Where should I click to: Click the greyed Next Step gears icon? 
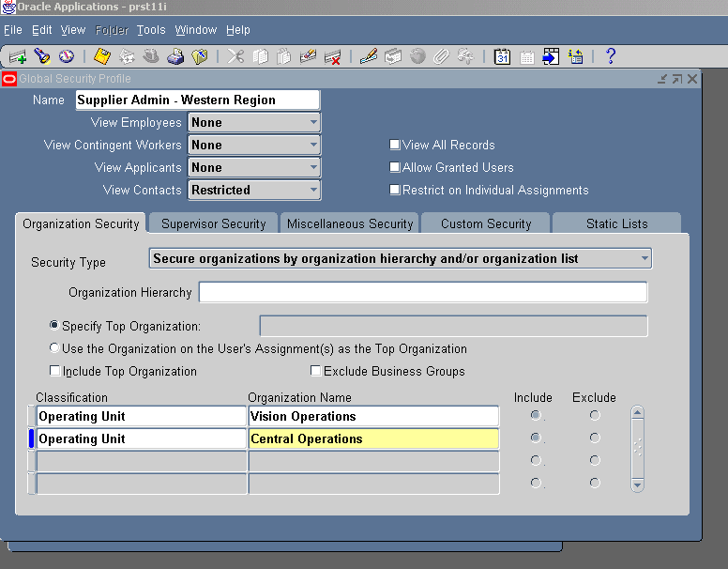[127, 56]
